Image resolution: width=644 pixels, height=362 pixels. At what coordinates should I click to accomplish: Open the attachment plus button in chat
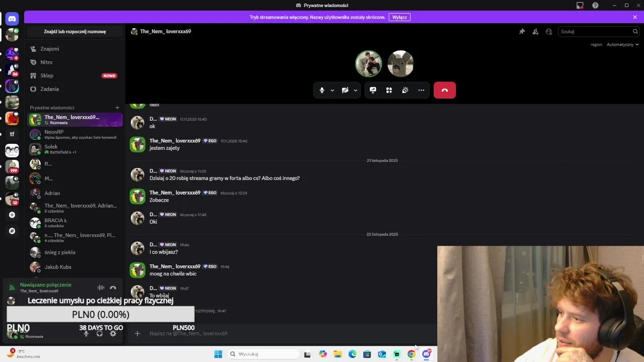[x=137, y=333]
